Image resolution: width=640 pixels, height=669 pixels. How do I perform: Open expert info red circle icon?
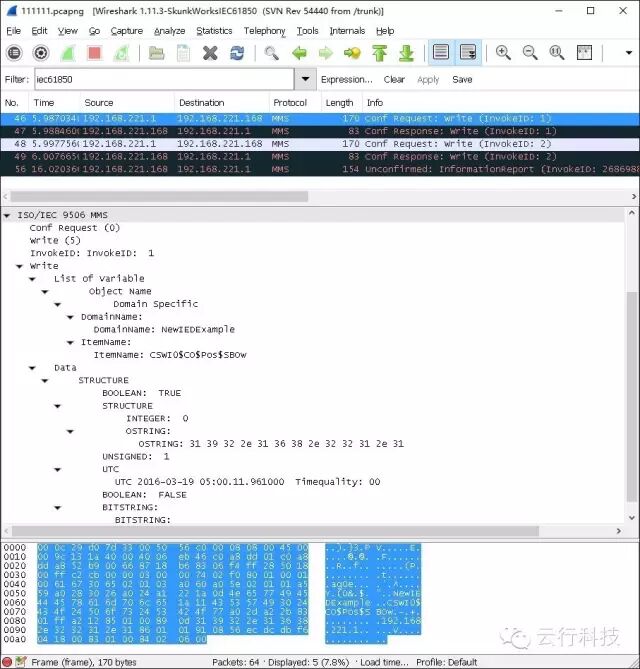[7, 662]
